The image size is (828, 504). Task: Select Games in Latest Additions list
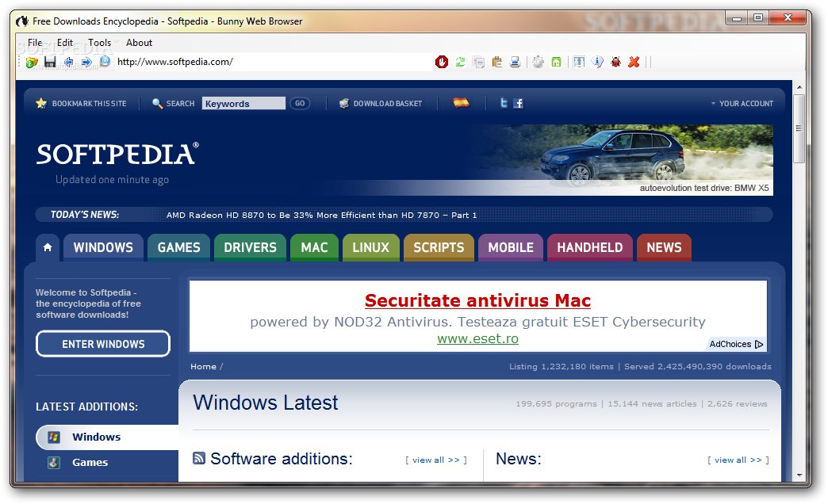point(90,462)
